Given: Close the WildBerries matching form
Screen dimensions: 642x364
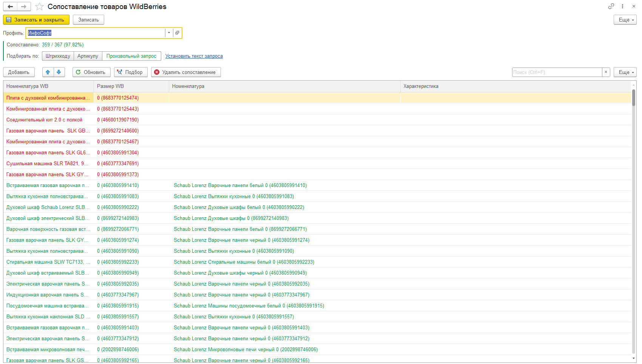Looking at the screenshot, I should click(634, 6).
